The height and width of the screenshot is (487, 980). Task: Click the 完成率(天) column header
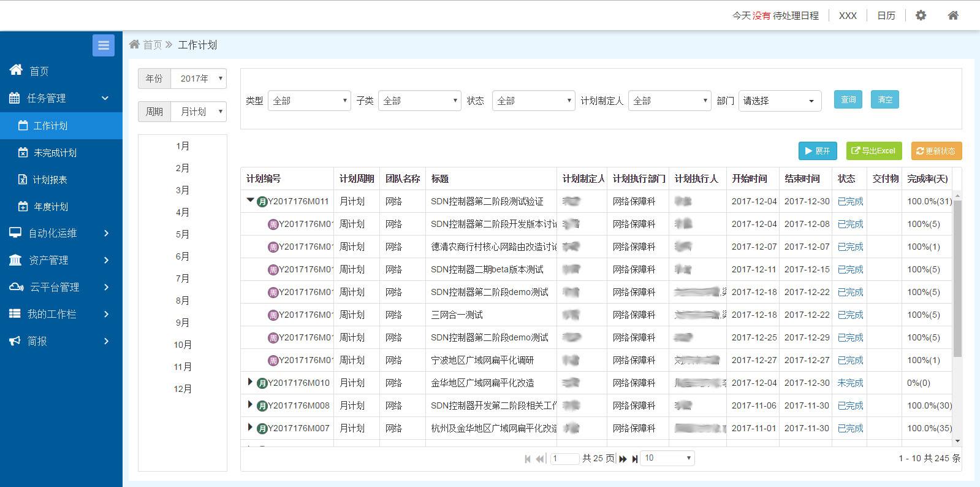[928, 178]
